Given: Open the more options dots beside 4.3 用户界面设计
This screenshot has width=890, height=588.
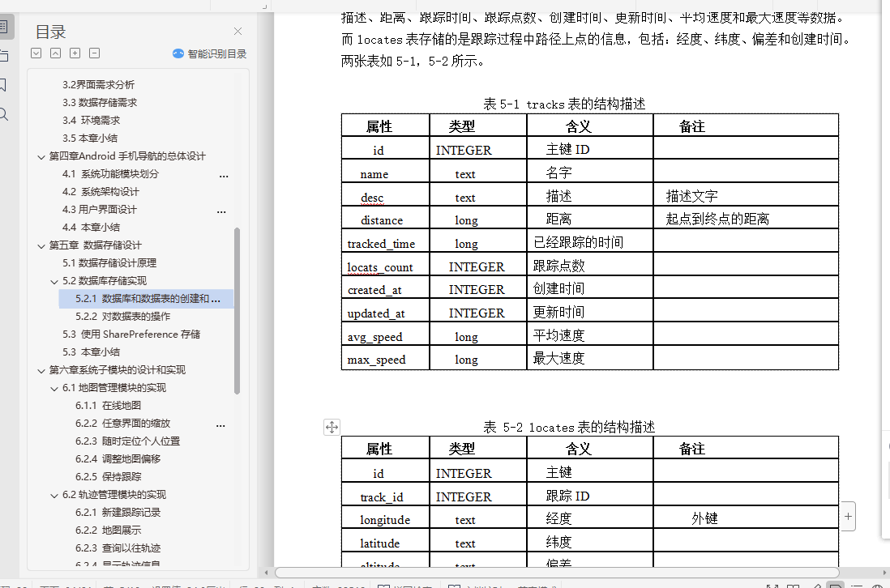Looking at the screenshot, I should pos(221,211).
